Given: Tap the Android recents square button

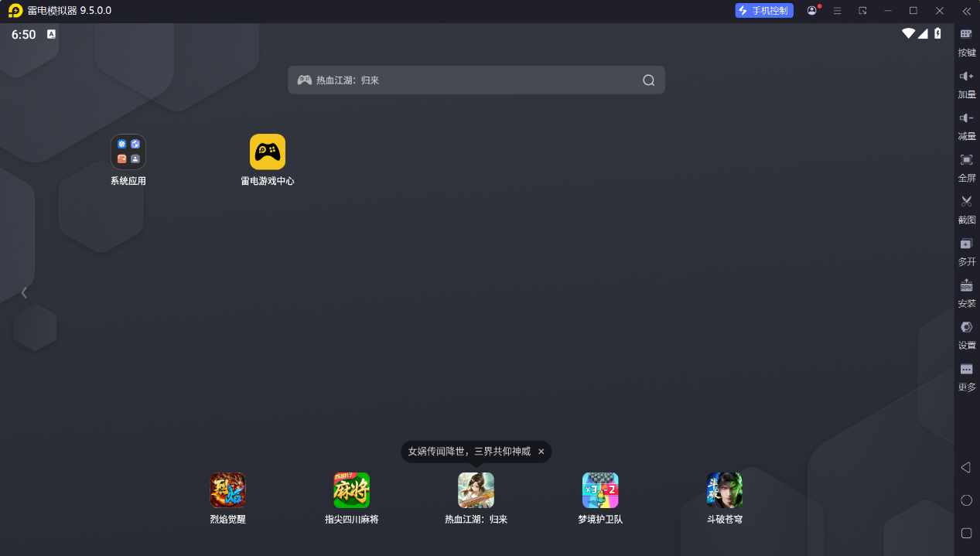Looking at the screenshot, I should [966, 533].
